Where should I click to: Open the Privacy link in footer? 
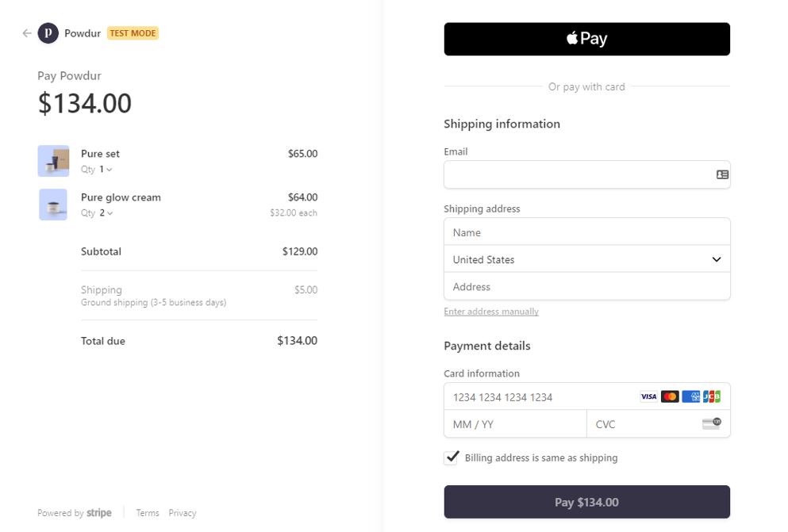point(182,513)
